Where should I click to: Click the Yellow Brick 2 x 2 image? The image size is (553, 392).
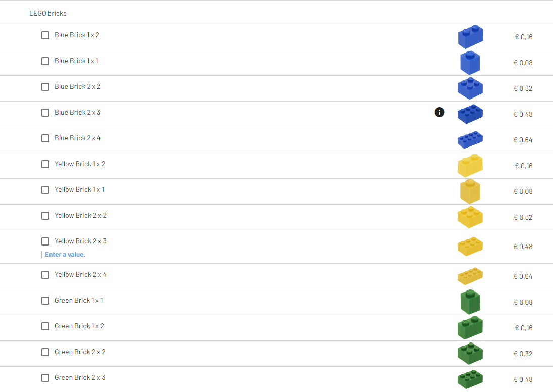click(x=470, y=217)
